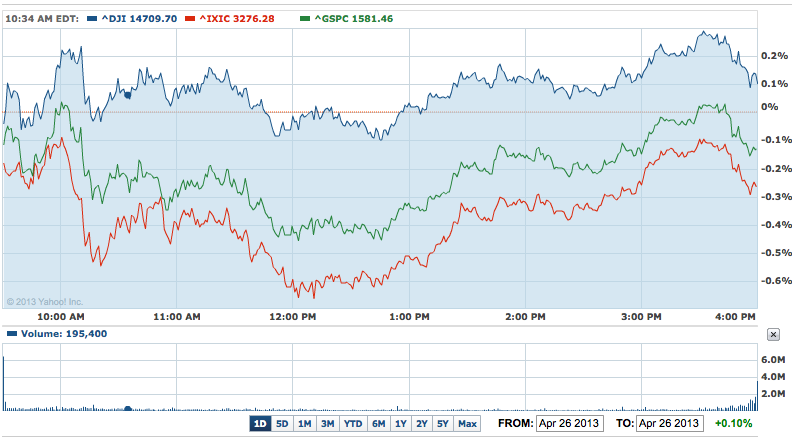The width and height of the screenshot is (792, 437).
Task: Click the FROM date input field
Action: click(570, 424)
